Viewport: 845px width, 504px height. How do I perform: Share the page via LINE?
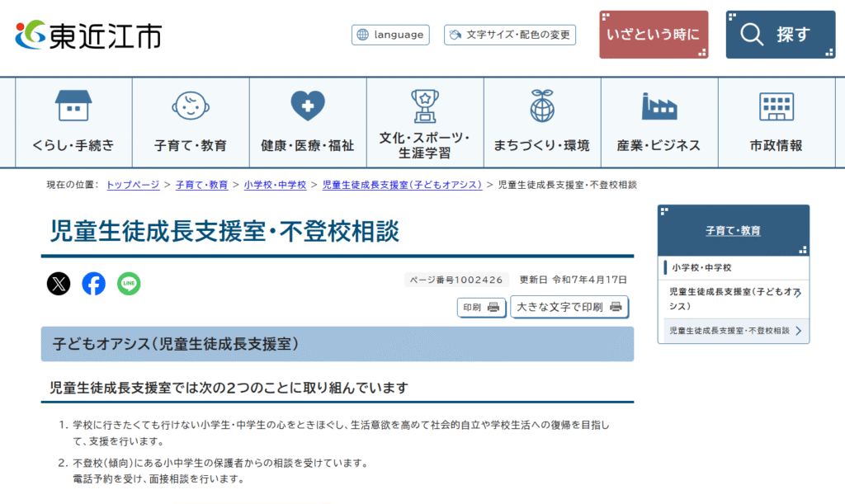[x=129, y=284]
